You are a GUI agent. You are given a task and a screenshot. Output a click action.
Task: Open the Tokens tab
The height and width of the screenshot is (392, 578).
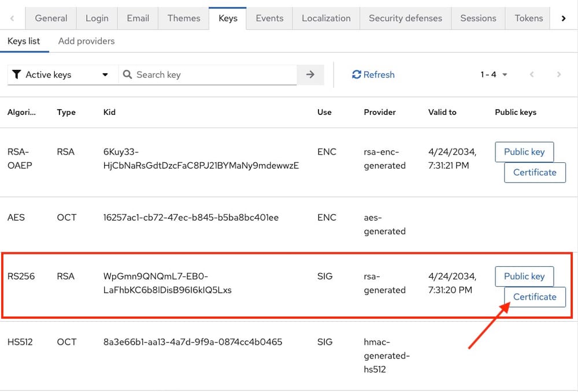529,18
